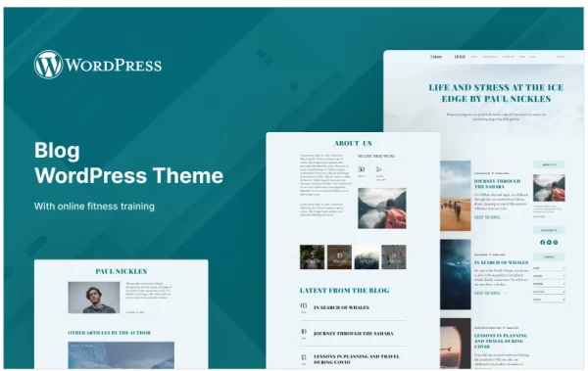
Task: Open the hiker photo on About Us page
Action: 382,209
